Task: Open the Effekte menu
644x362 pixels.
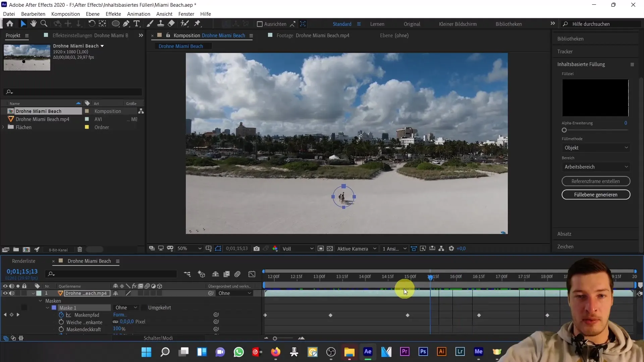Action: pyautogui.click(x=113, y=14)
